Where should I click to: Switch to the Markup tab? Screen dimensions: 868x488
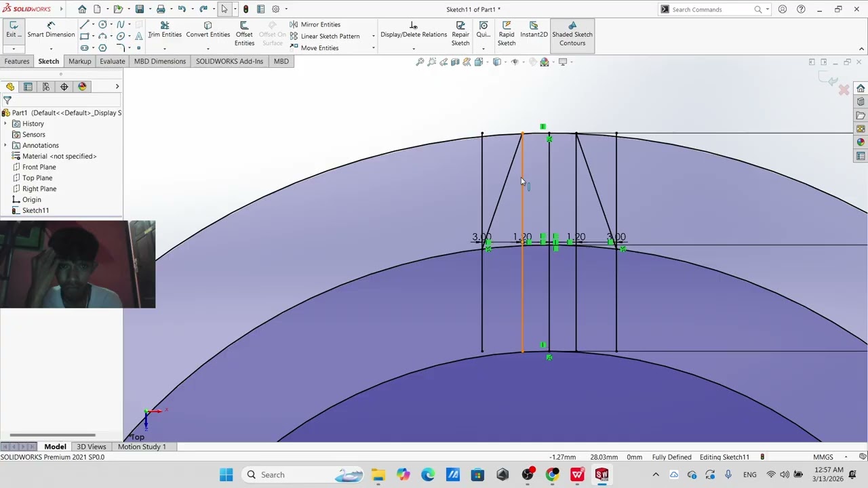(x=79, y=62)
